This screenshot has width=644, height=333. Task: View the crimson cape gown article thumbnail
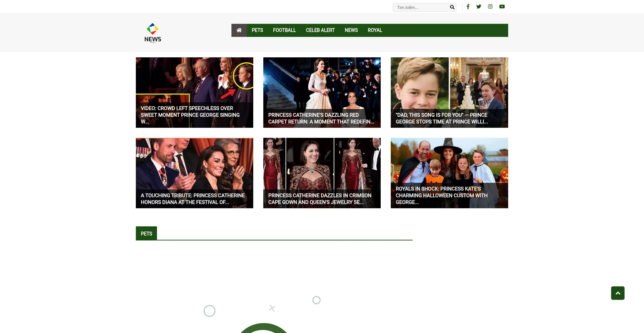[x=322, y=173]
